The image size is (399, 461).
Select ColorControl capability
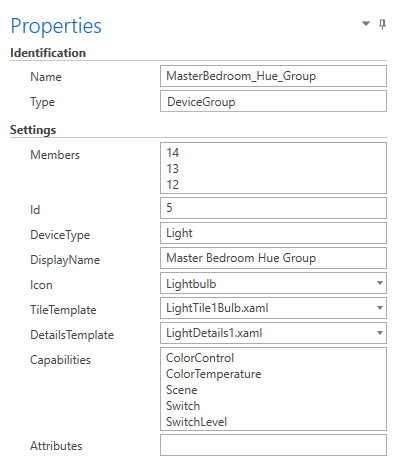(200, 358)
